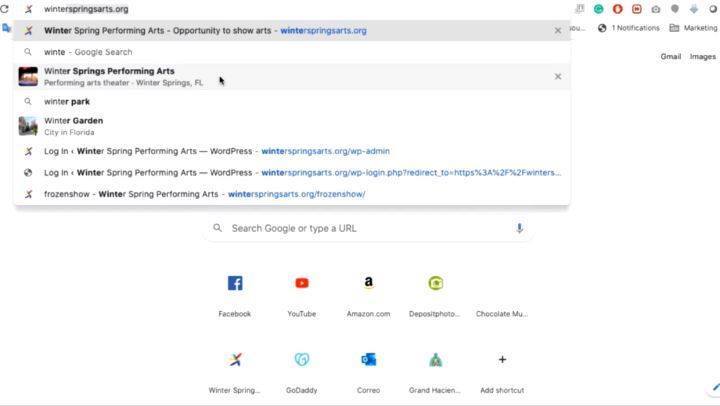Open the Depositphotos shortcut

435,295
